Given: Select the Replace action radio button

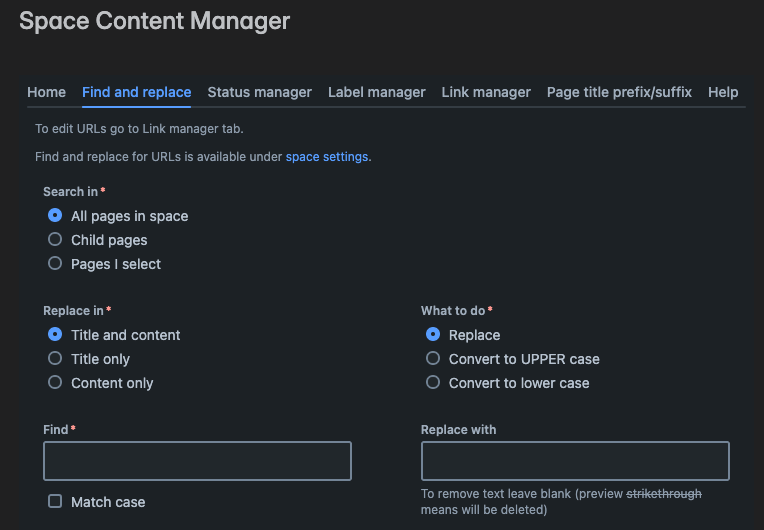Looking at the screenshot, I should pos(433,335).
